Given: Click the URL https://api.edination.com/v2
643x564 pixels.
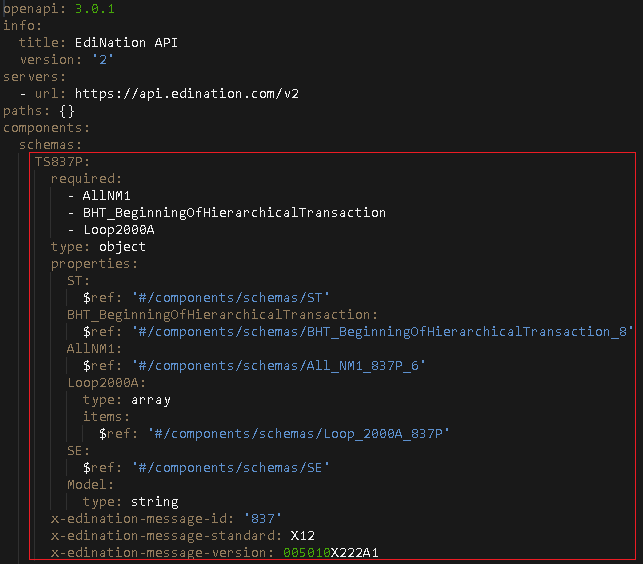Looking at the screenshot, I should pos(187,94).
